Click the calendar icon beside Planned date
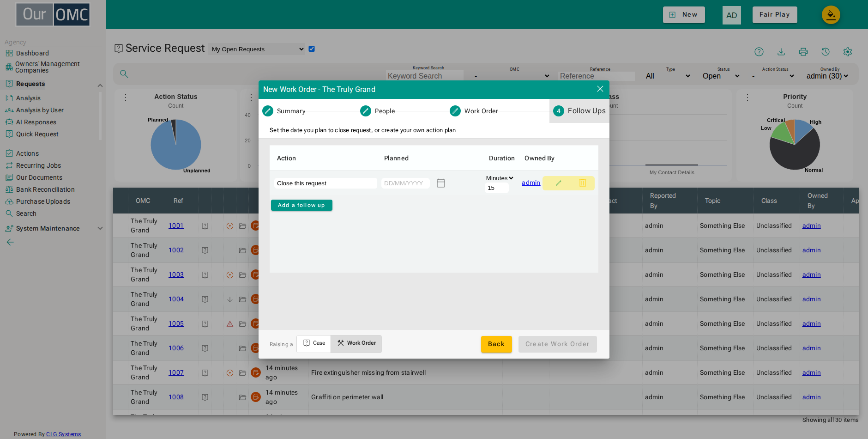The width and height of the screenshot is (868, 439). [441, 183]
